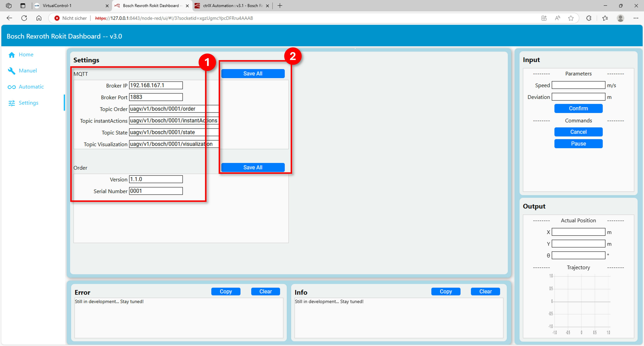Navigate to Automatic menu item
This screenshot has height=346, width=644.
(x=31, y=87)
